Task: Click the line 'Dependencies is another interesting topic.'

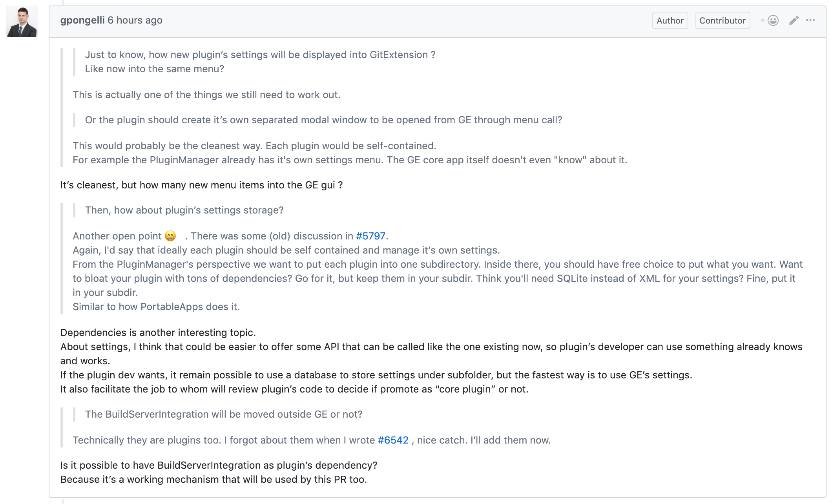Action: (x=158, y=333)
